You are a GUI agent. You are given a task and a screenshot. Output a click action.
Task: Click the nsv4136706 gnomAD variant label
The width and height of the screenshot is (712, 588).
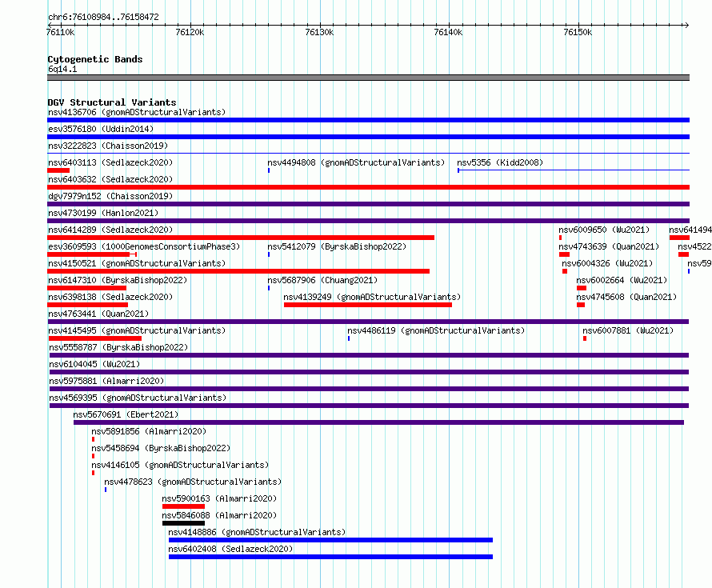137,112
